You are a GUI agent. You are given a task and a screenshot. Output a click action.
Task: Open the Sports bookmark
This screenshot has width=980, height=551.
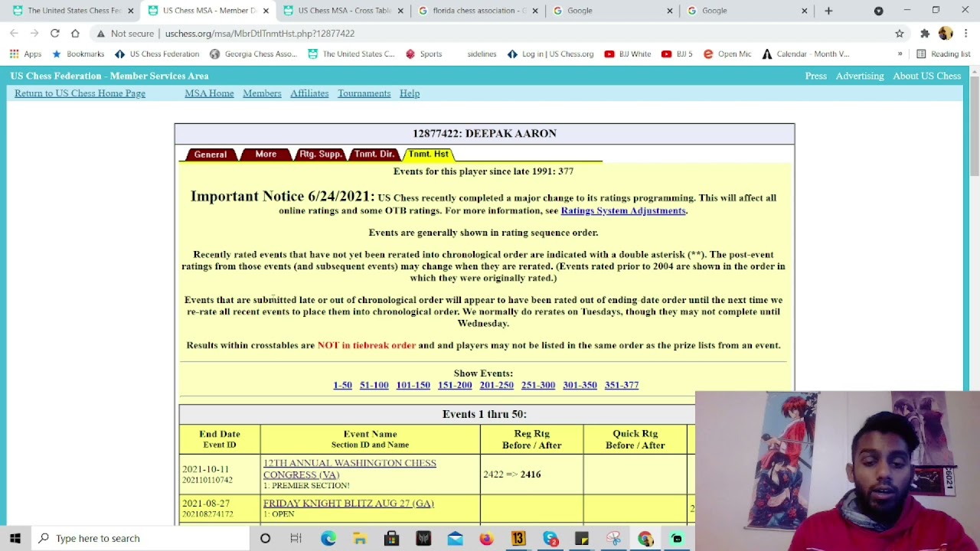click(x=423, y=54)
